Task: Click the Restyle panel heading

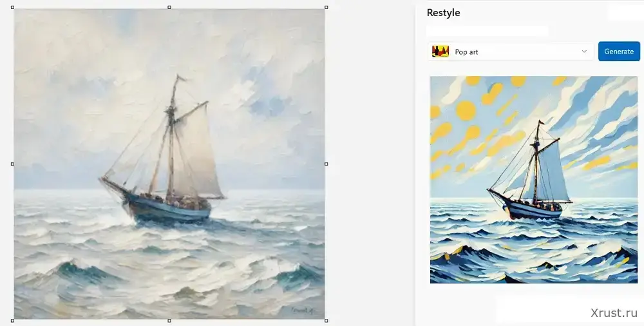Action: 443,13
